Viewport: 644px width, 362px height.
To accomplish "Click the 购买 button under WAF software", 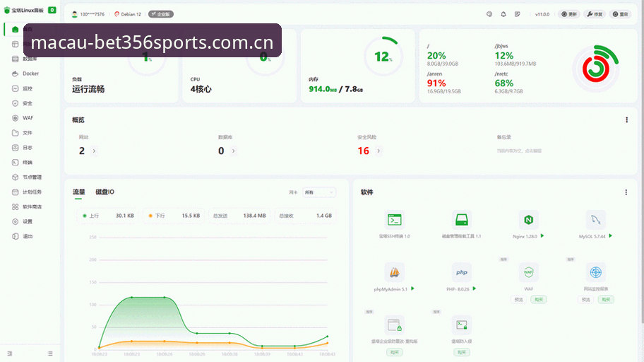I will (x=539, y=300).
